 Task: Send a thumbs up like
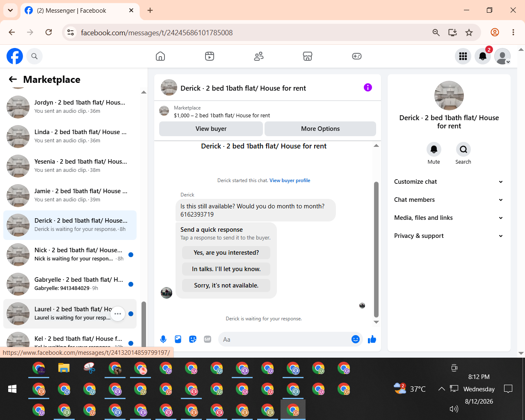(372, 339)
